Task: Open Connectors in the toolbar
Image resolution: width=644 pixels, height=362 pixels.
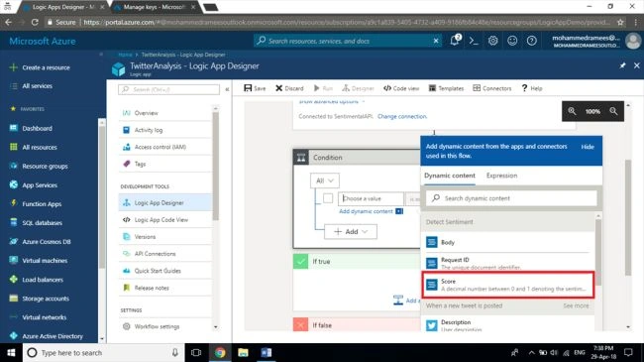Action: coord(492,88)
